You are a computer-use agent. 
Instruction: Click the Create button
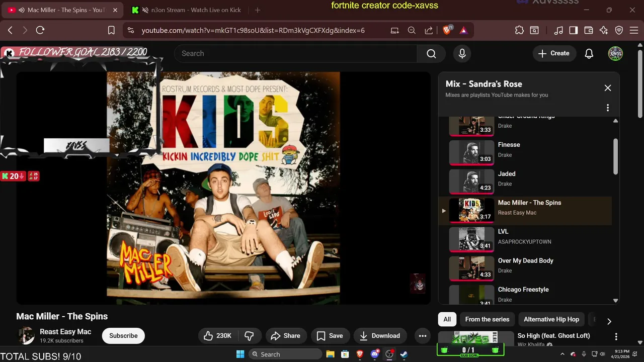(554, 53)
